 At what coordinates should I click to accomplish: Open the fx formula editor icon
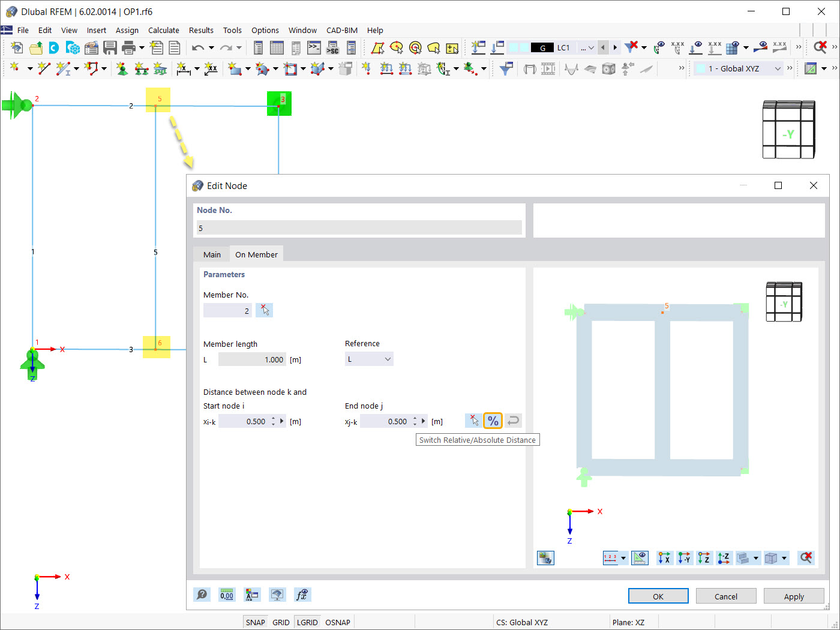pos(302,595)
